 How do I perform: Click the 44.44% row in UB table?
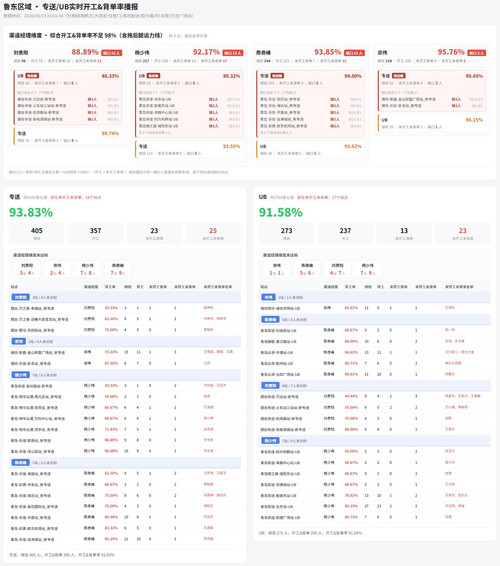(375, 396)
